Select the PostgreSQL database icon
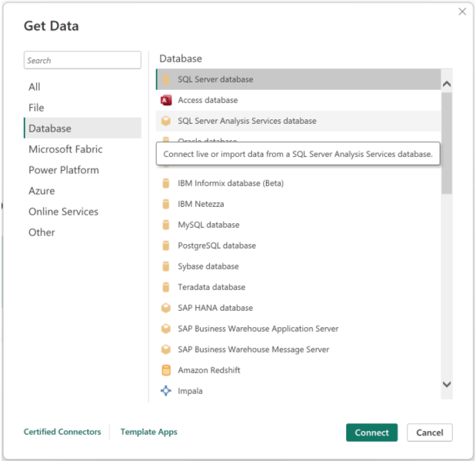The image size is (476, 464). 165,245
